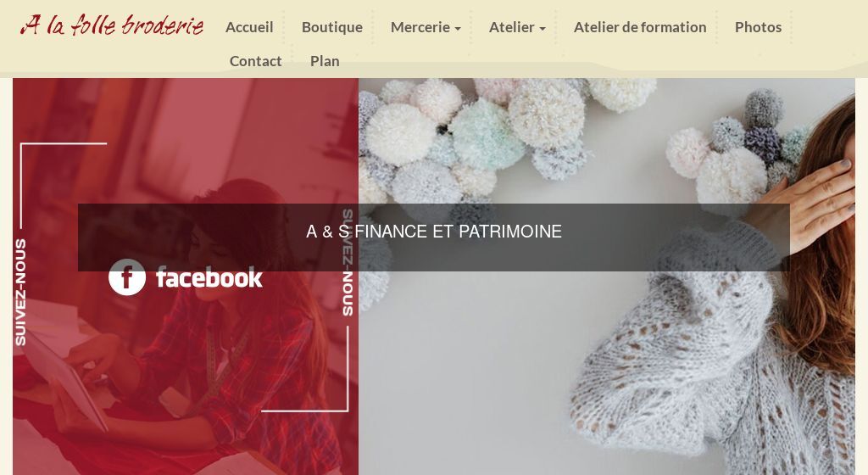This screenshot has width=868, height=475.
Task: Click the A & S FINANCE ET PATRIMOINE banner
Action: coord(434,237)
